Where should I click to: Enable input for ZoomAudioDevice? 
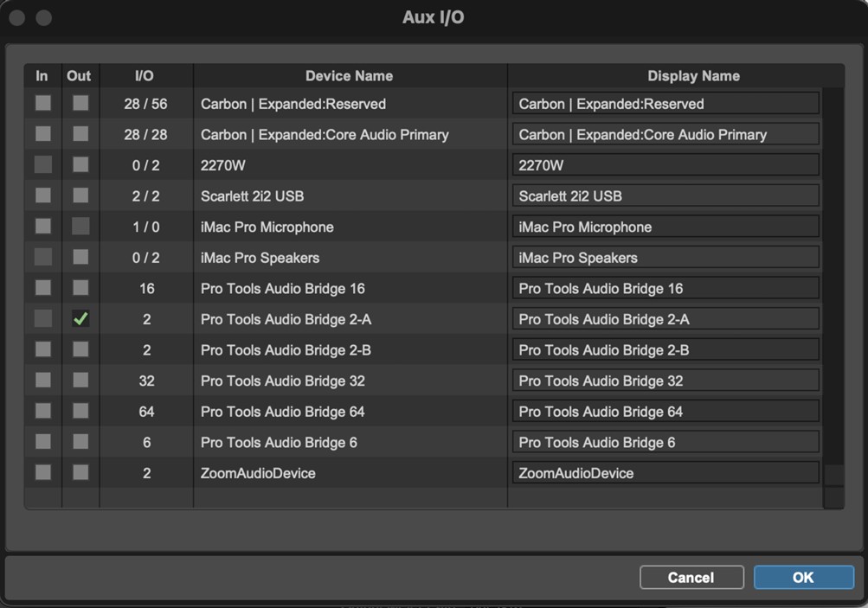point(42,473)
